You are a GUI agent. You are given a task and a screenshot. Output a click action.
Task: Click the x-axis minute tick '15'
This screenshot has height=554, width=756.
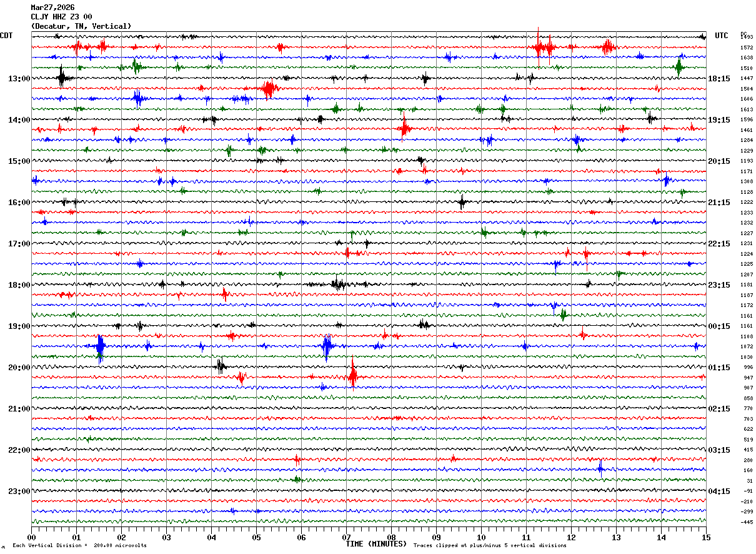point(706,537)
